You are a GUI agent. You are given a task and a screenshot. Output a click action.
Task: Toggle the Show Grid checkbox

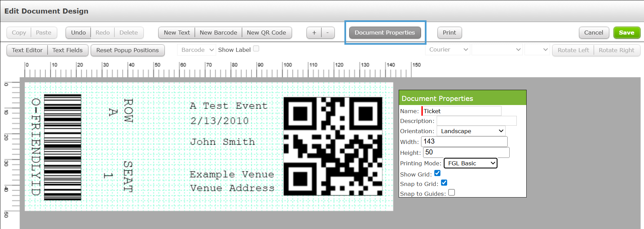click(437, 173)
